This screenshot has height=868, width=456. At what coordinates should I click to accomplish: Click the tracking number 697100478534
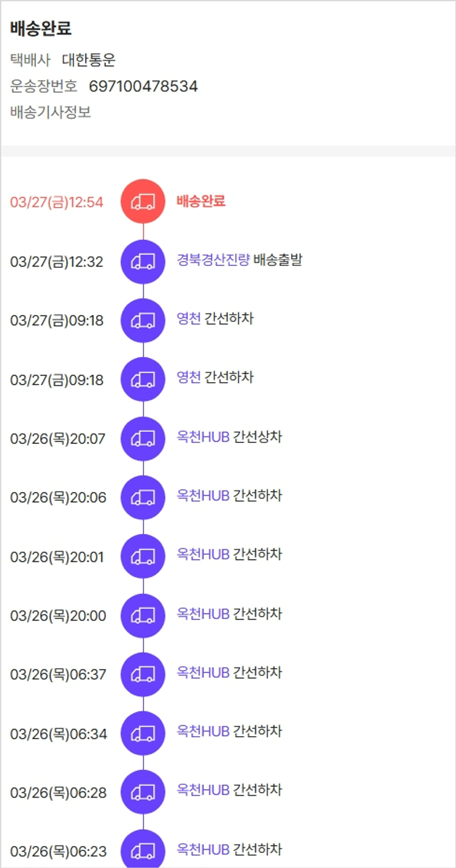point(143,86)
